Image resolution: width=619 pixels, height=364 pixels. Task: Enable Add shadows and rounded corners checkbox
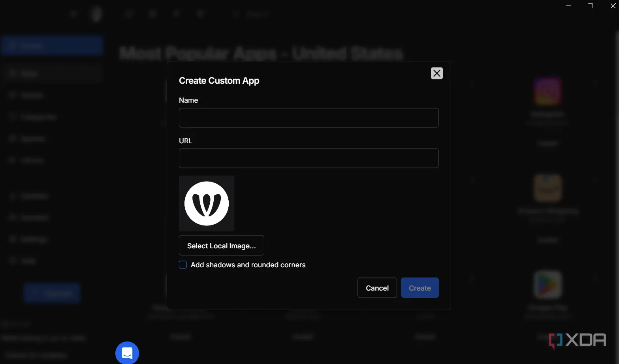[183, 265]
